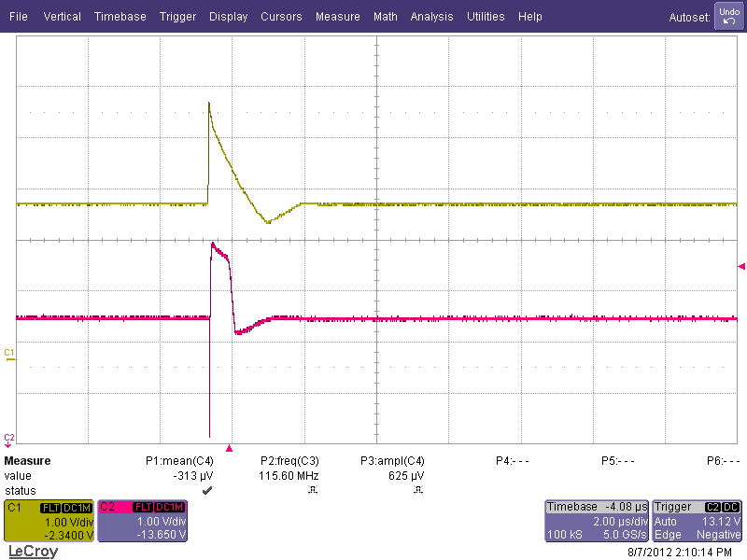Click P3:ampl(C4) measurement label
The height and width of the screenshot is (560, 747).
pyautogui.click(x=392, y=461)
